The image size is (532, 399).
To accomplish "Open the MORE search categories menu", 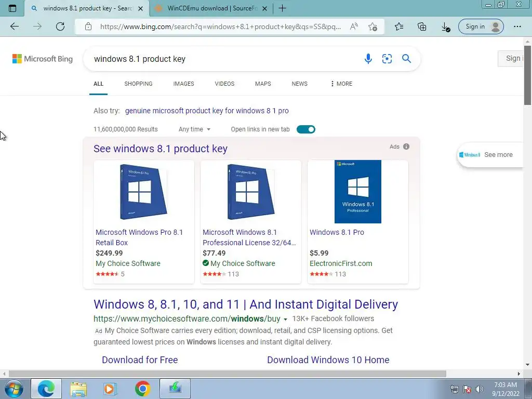I will [341, 84].
